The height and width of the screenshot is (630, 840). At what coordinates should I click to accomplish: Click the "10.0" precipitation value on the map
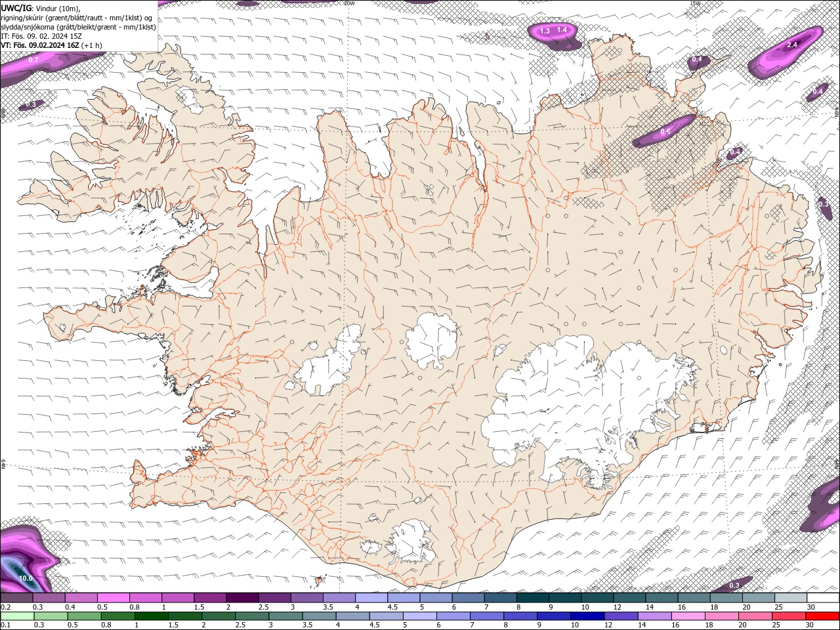(x=26, y=578)
